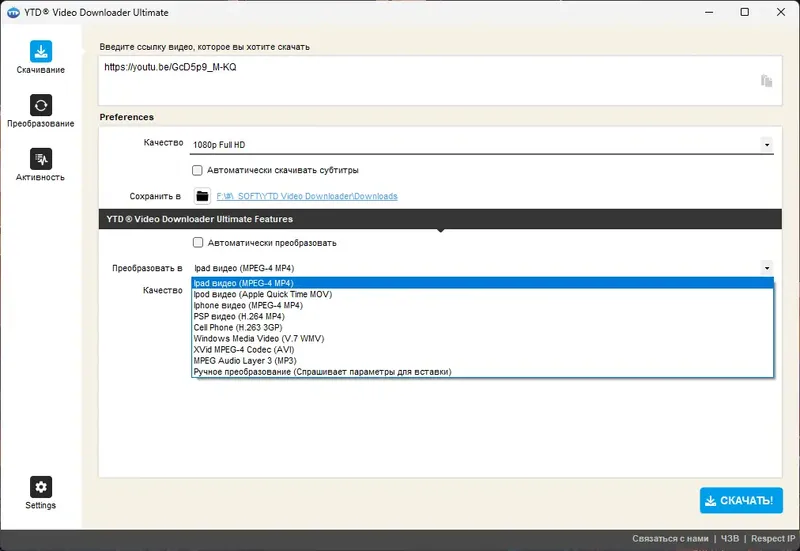The image size is (800, 551).
Task: Click the СКАЧАТЬ! download button
Action: [x=741, y=500]
